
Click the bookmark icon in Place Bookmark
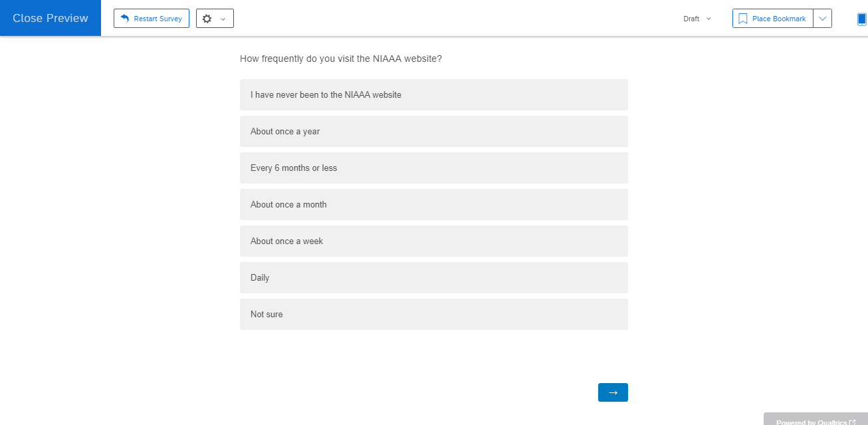(743, 19)
